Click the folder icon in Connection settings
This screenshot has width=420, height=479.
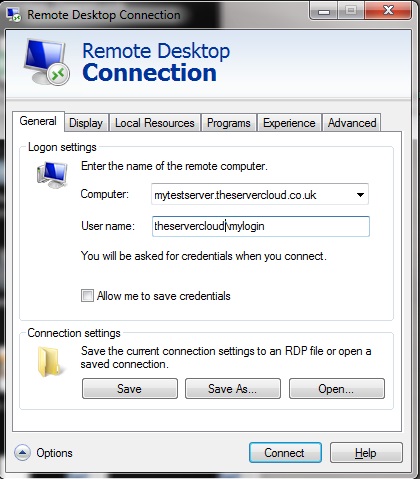(x=49, y=361)
